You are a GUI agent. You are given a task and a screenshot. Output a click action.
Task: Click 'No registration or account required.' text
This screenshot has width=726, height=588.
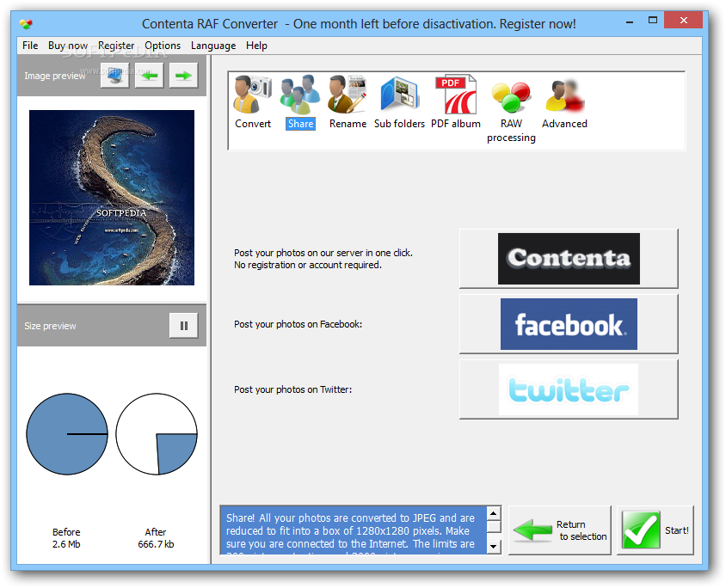click(307, 265)
